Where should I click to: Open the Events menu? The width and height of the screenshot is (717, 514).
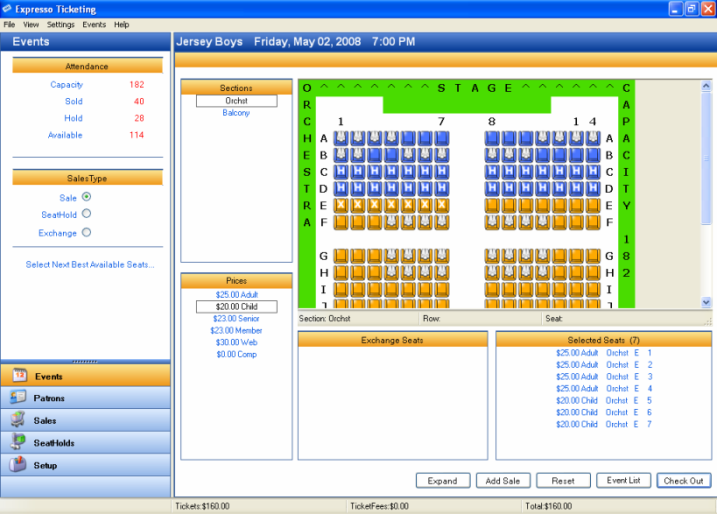[94, 25]
